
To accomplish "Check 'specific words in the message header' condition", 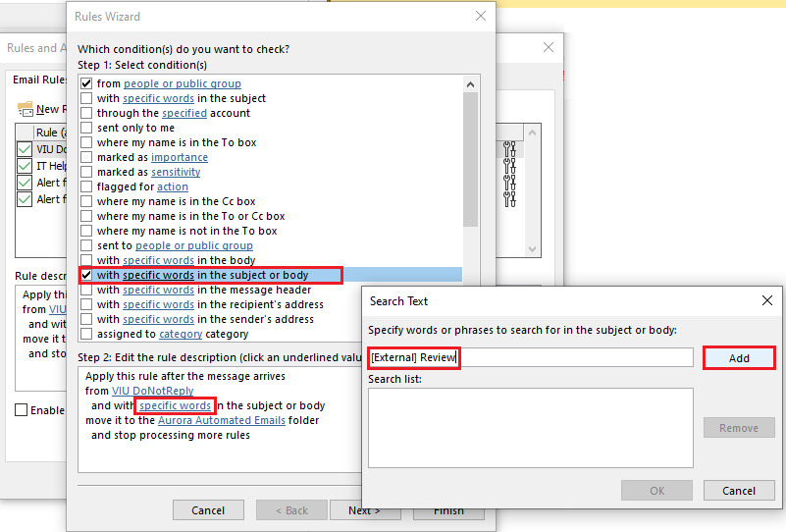I will point(86,290).
